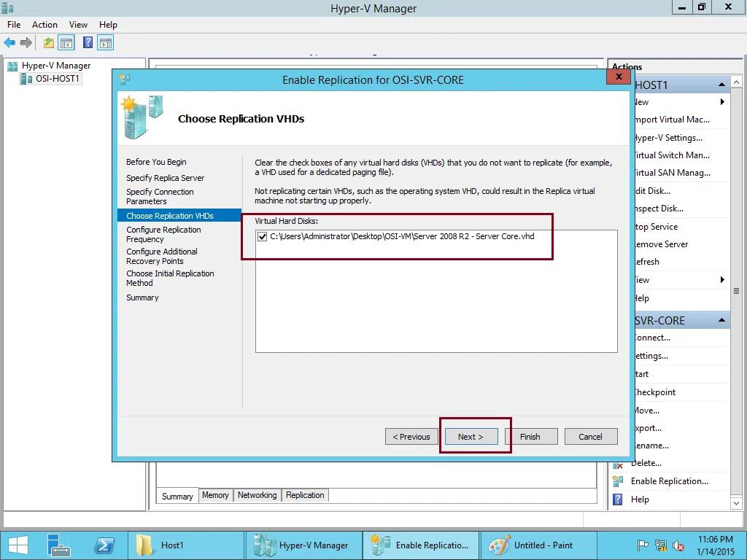Image resolution: width=747 pixels, height=560 pixels.
Task: Switch to the Memory tab
Action: [215, 495]
